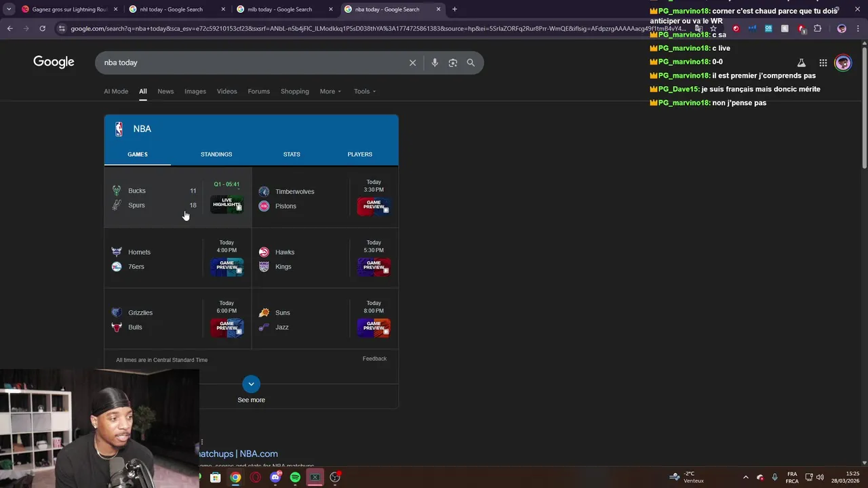Open the Tools dropdown
The height and width of the screenshot is (488, 868).
pos(365,91)
